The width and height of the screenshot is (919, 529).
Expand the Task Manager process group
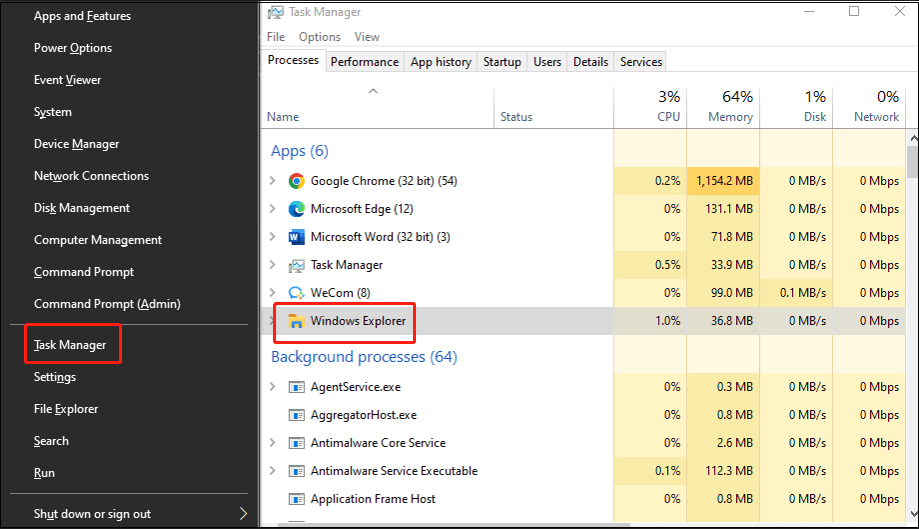pyautogui.click(x=273, y=265)
